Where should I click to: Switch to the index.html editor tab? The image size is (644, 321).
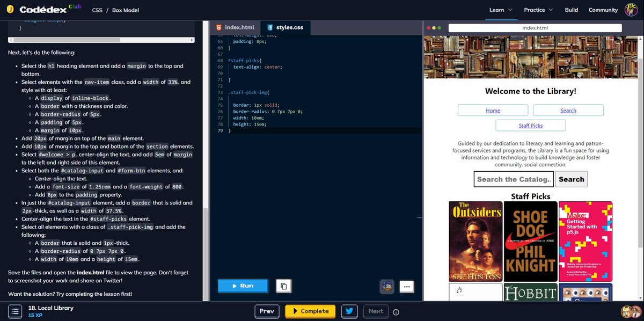[235, 27]
